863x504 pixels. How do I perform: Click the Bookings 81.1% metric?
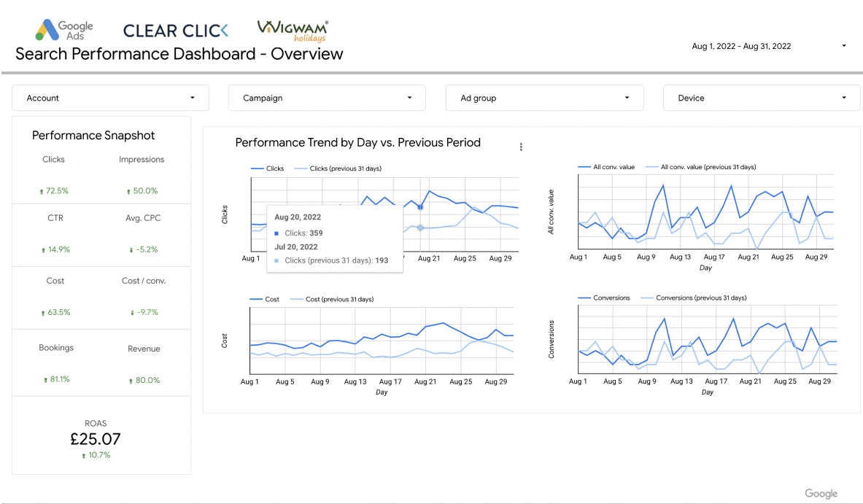coord(60,380)
